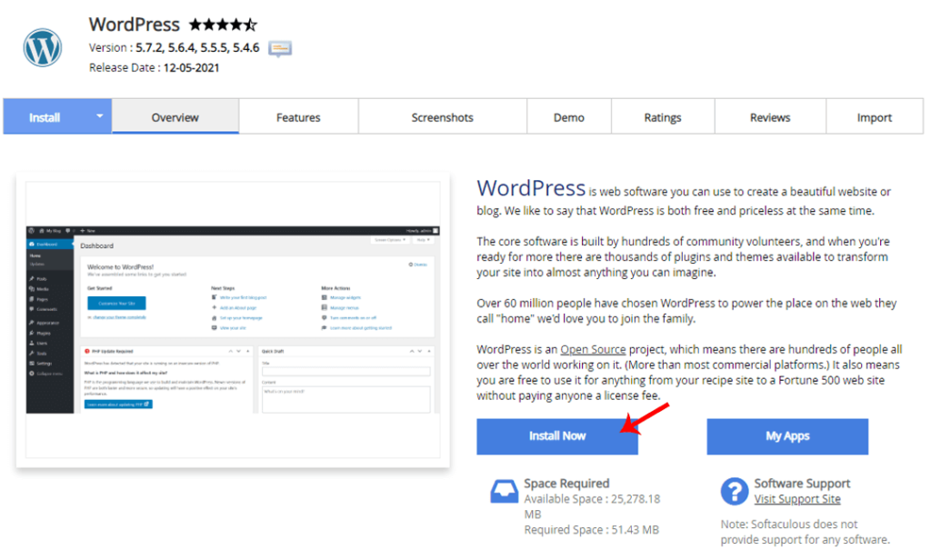The image size is (931, 560).
Task: Click the 'Release Date : 12-05-2021' text
Action: click(155, 67)
